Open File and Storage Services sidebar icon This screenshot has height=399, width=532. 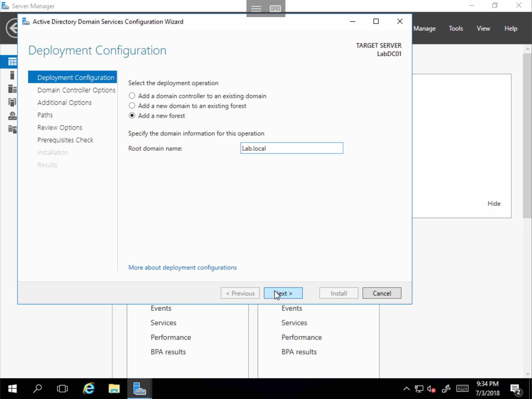tap(12, 129)
